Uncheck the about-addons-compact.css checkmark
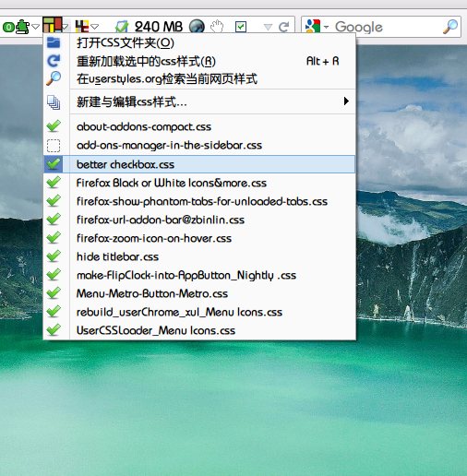The image size is (467, 476). [x=54, y=126]
